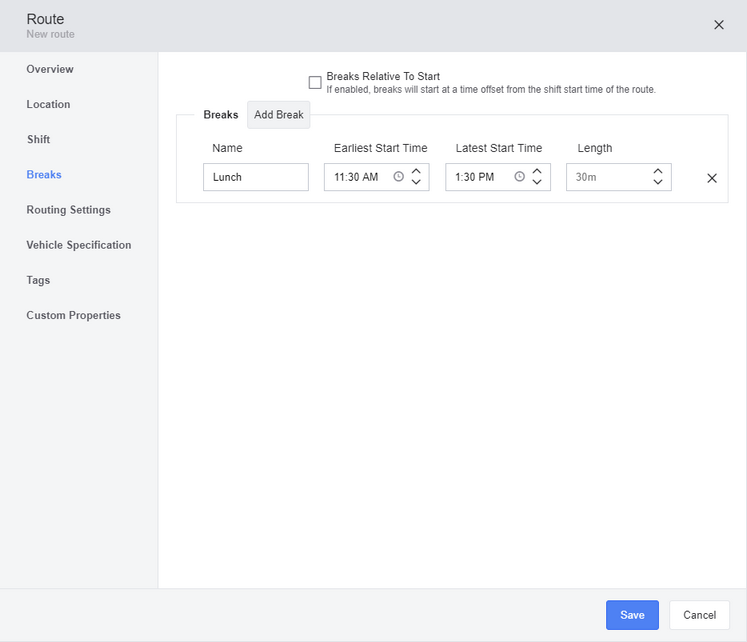Close the Route dialog
The height and width of the screenshot is (642, 747).
719,25
